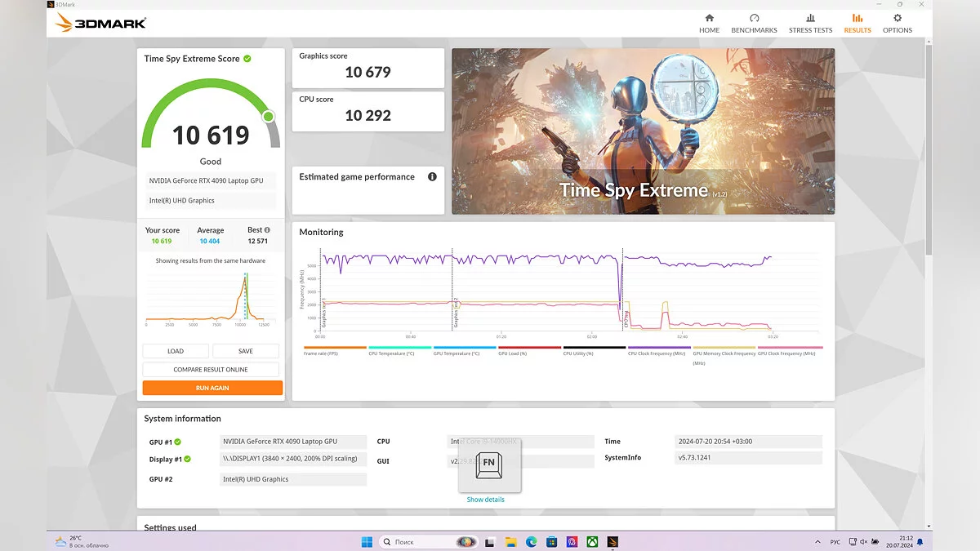980x551 pixels.
Task: Toggle GPU Load legend color bar
Action: (529, 348)
